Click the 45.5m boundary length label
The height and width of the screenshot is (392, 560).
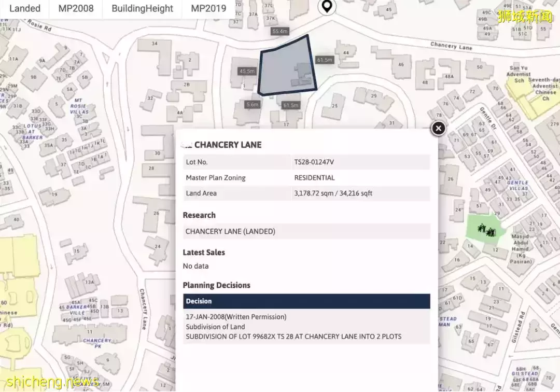(247, 71)
